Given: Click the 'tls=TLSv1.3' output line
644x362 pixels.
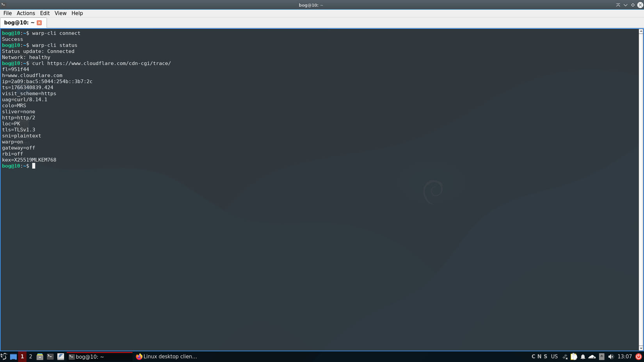Looking at the screenshot, I should [18, 130].
